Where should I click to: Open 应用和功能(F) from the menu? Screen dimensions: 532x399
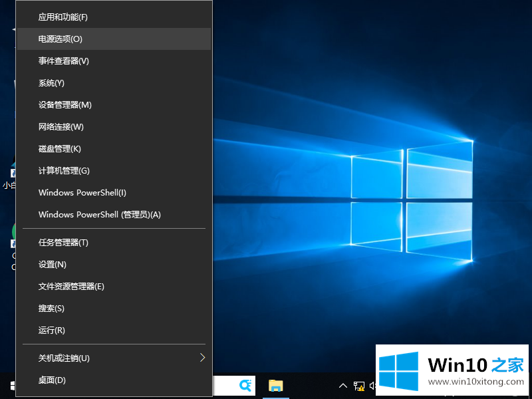pos(114,17)
